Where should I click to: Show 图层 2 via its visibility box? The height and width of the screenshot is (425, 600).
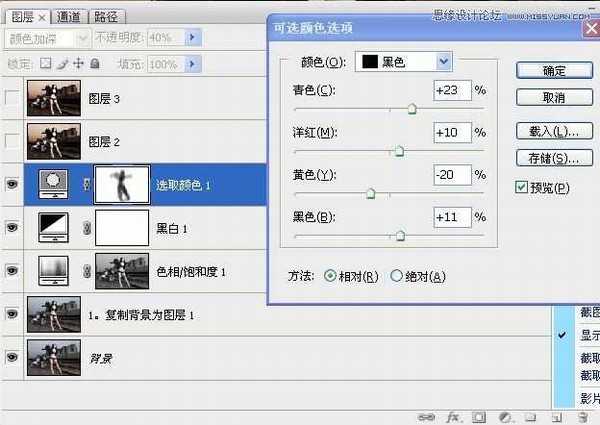(11, 141)
